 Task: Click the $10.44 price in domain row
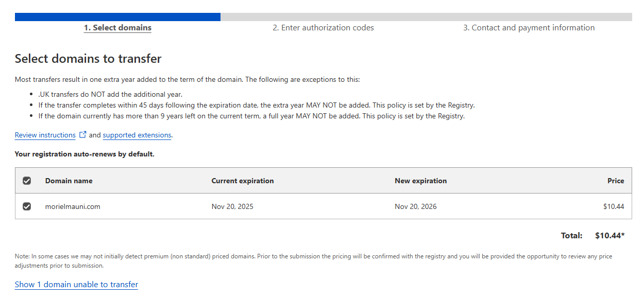(x=614, y=206)
